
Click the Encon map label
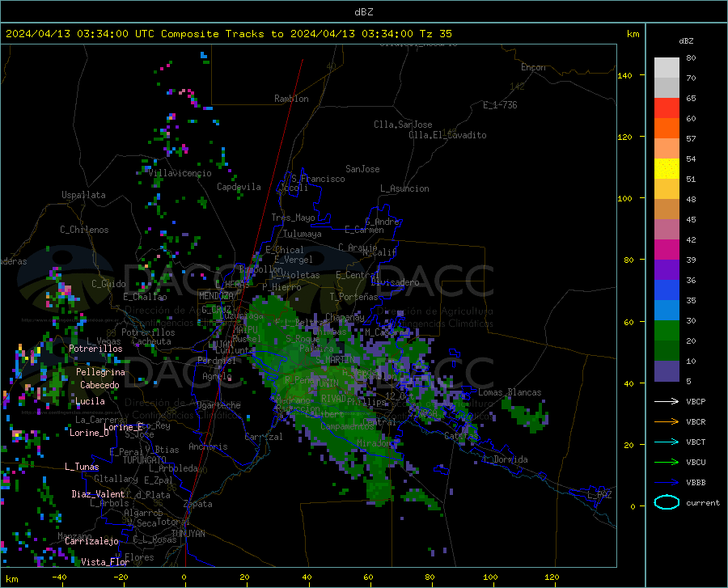[533, 67]
